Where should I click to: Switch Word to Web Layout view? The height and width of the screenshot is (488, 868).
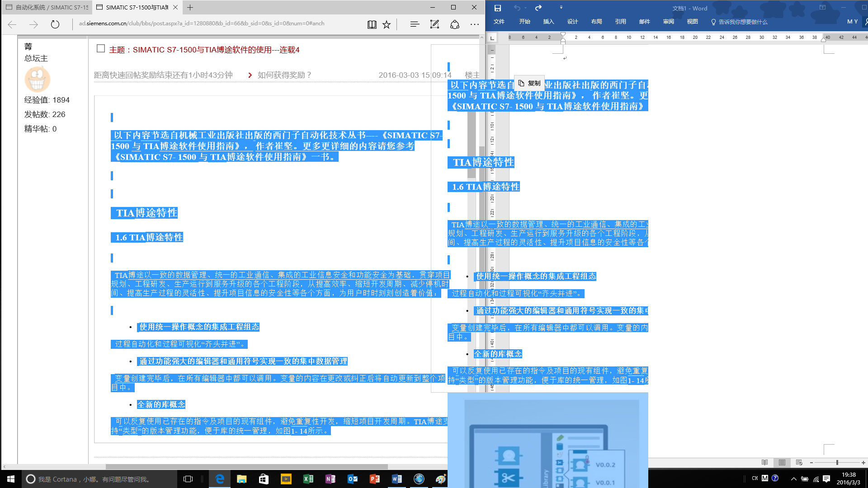pos(799,462)
